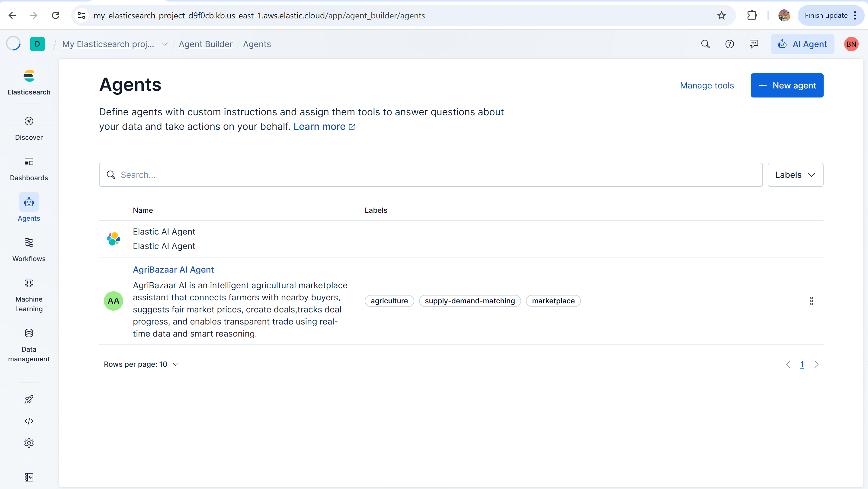
Task: Open the settings gear in the sidebar
Action: click(x=29, y=443)
